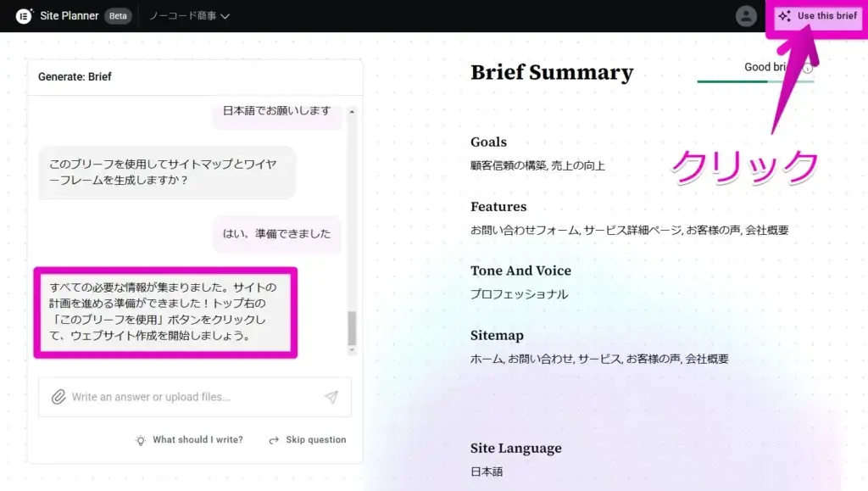Click the message はい、準備できました

[x=277, y=233]
